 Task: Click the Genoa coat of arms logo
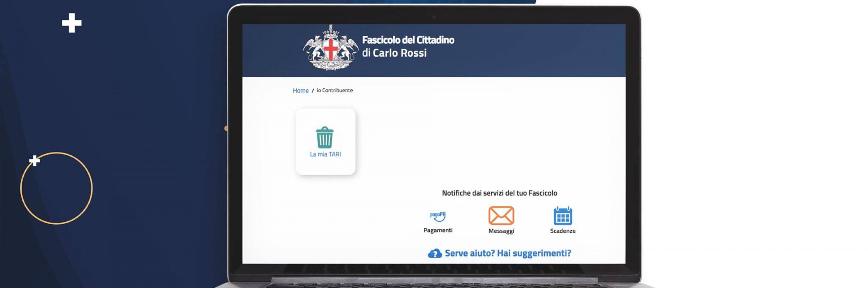pyautogui.click(x=331, y=48)
